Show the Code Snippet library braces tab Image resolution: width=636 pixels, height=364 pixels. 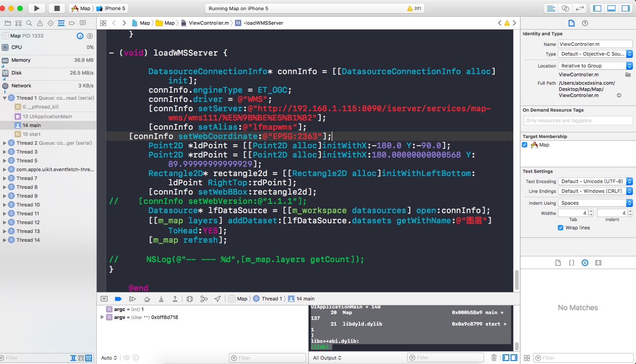click(572, 263)
